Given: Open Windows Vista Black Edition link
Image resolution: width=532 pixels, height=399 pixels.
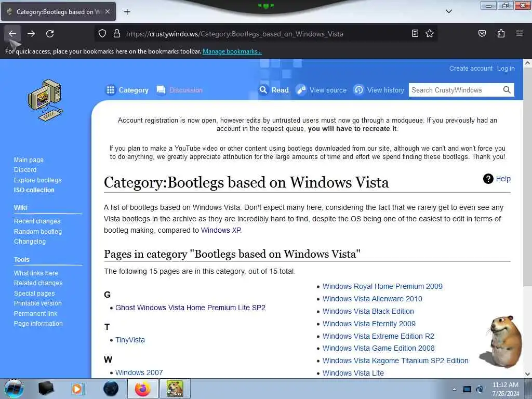Looking at the screenshot, I should click(x=368, y=311).
